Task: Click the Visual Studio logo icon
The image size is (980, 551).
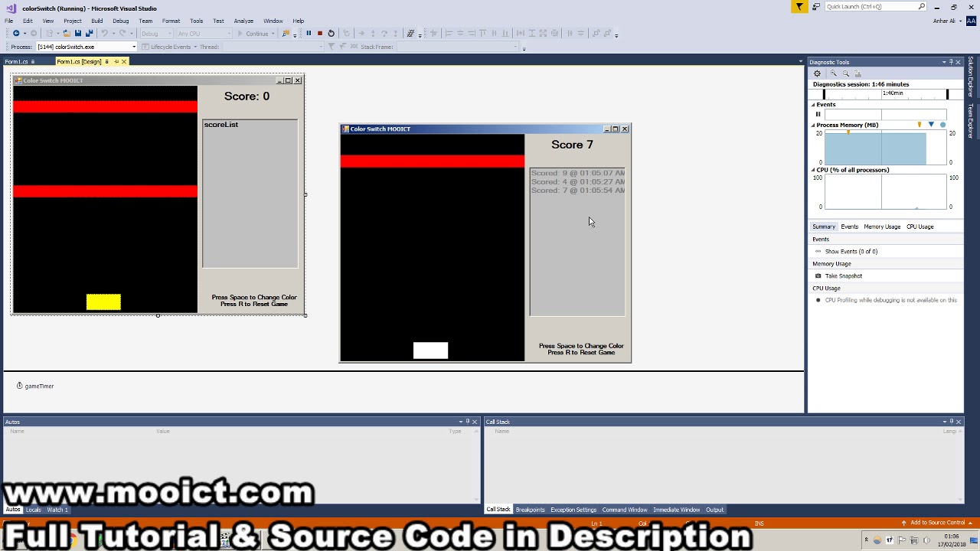Action: tap(11, 8)
